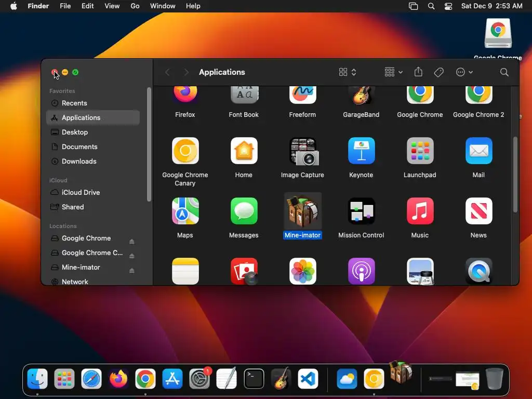Eject the Google Chrome volume in the sidebar
Viewport: 532px width, 399px height.
point(131,241)
